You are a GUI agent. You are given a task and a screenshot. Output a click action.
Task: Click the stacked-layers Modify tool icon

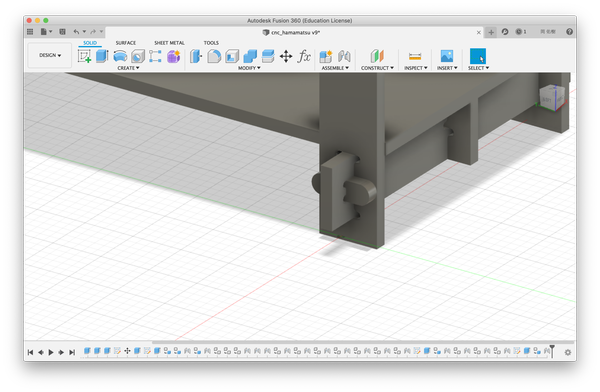click(268, 56)
